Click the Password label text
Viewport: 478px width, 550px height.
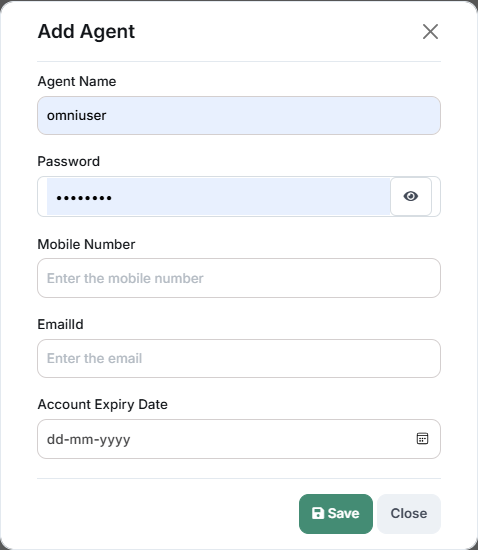click(x=69, y=161)
